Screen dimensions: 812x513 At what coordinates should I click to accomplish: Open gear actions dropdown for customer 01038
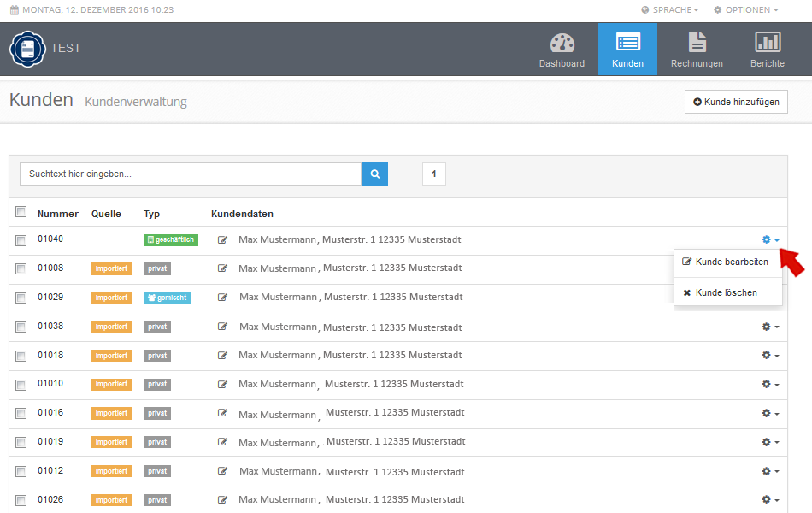tap(770, 327)
